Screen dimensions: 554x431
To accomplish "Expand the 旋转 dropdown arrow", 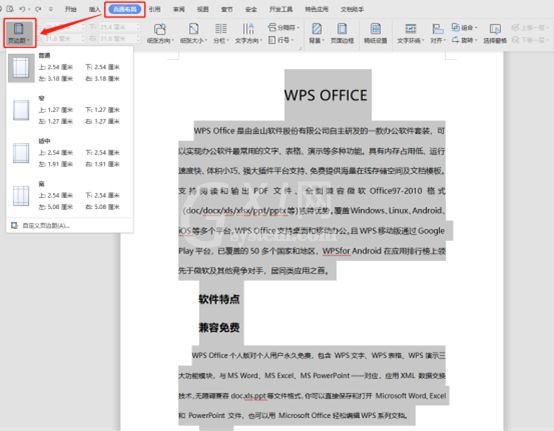I will point(476,40).
